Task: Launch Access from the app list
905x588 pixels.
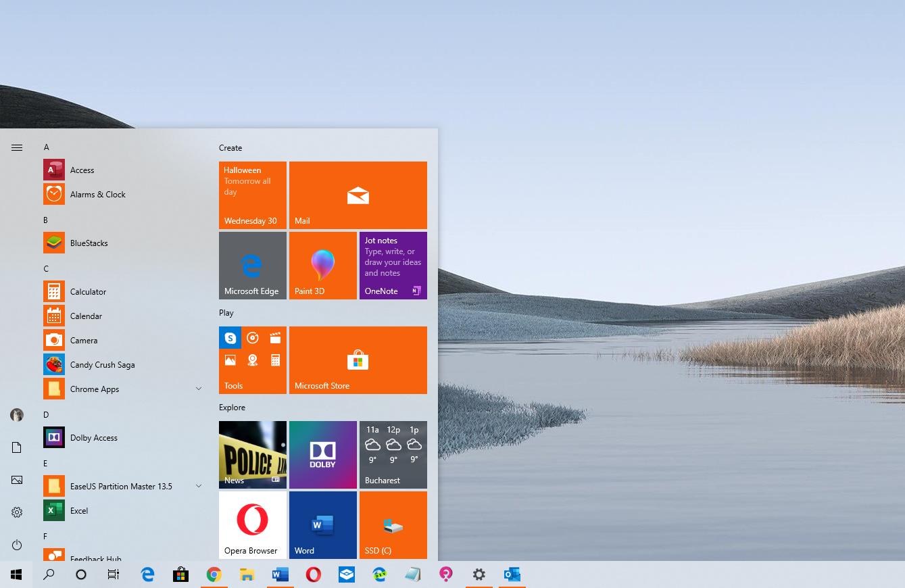Action: [123, 170]
